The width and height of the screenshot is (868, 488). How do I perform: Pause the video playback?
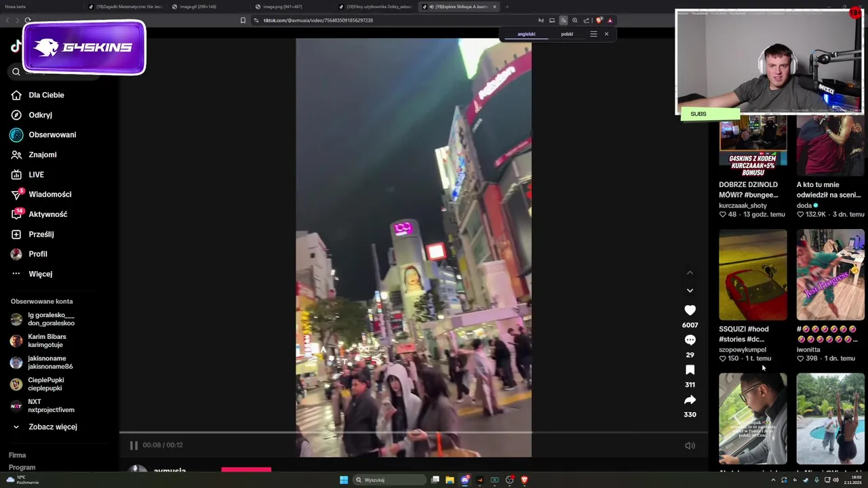[134, 445]
